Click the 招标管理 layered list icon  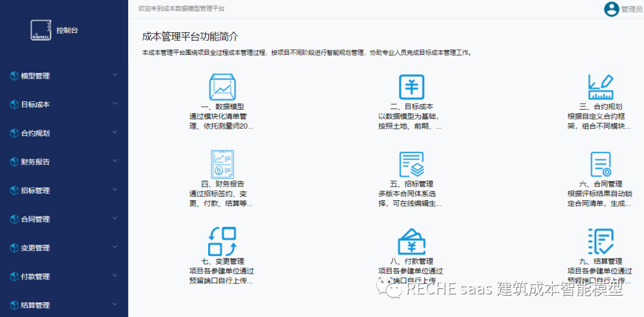pos(411,164)
